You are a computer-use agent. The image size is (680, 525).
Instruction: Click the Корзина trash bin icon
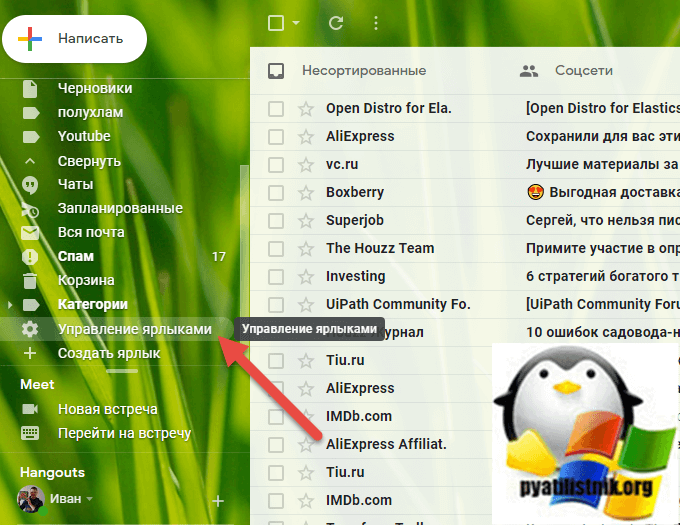click(30, 281)
